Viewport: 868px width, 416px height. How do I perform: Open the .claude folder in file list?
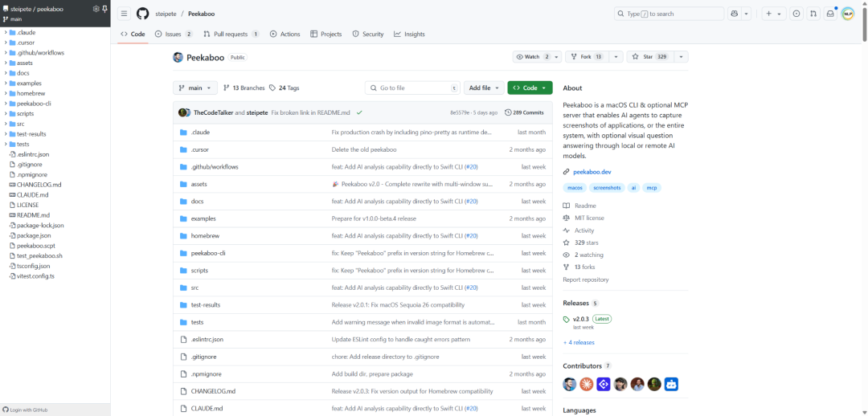pos(200,133)
